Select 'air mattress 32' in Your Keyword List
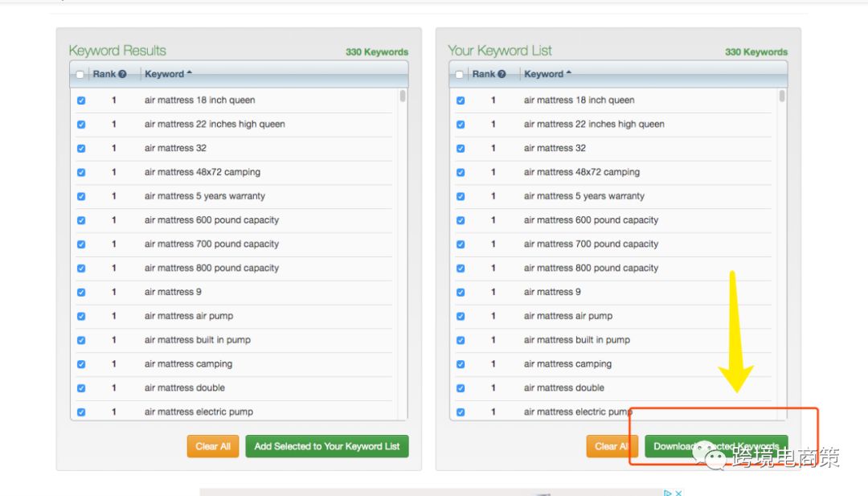 click(x=461, y=149)
